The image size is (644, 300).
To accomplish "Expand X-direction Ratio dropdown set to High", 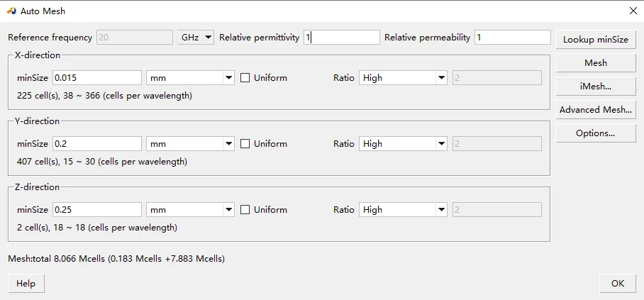I will click(x=441, y=78).
